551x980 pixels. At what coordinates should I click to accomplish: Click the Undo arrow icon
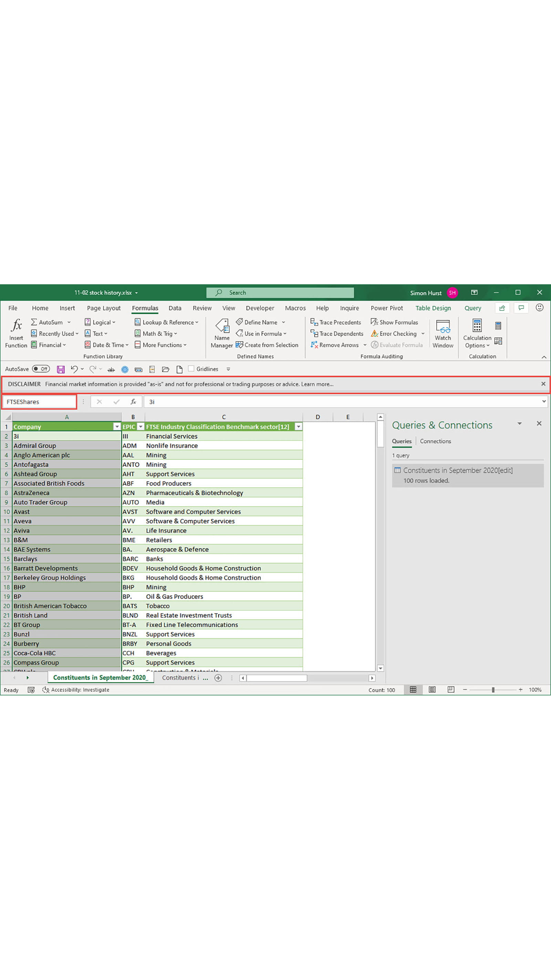click(x=74, y=369)
